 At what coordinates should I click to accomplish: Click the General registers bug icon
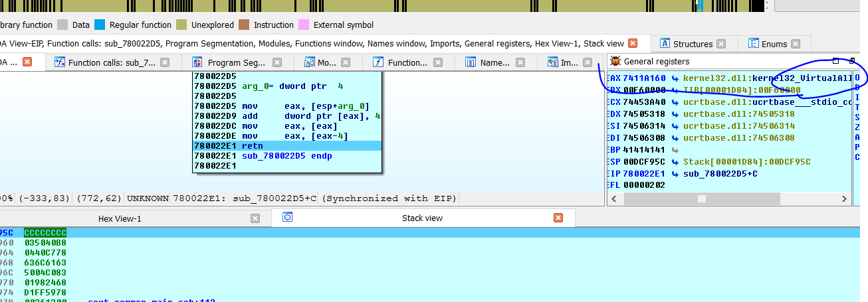(x=615, y=61)
